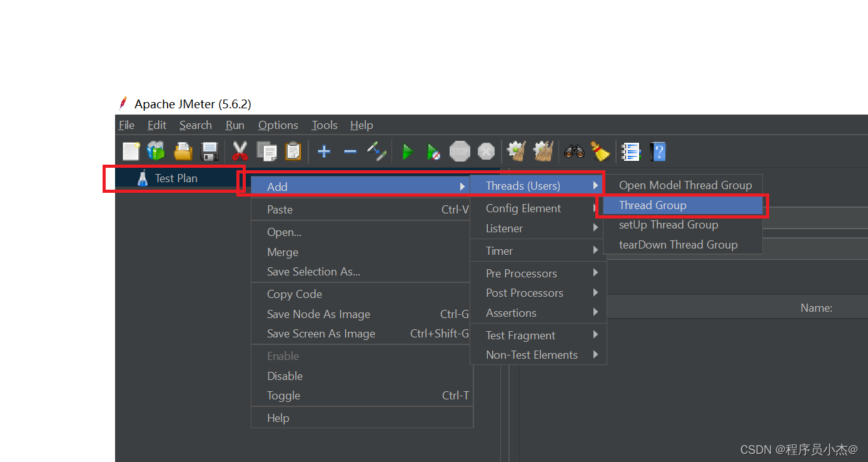
Task: Click Paste in the context menu
Action: click(x=361, y=210)
